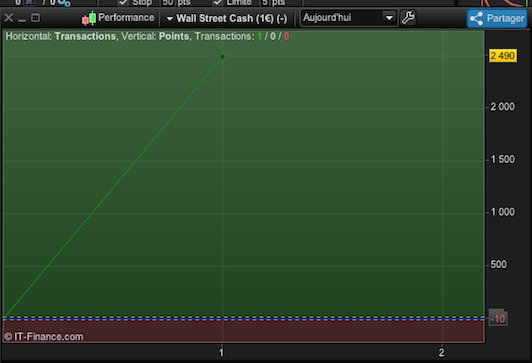Screen dimensions: 532x363
Task: Minimize the Performance window
Action: click(x=22, y=20)
